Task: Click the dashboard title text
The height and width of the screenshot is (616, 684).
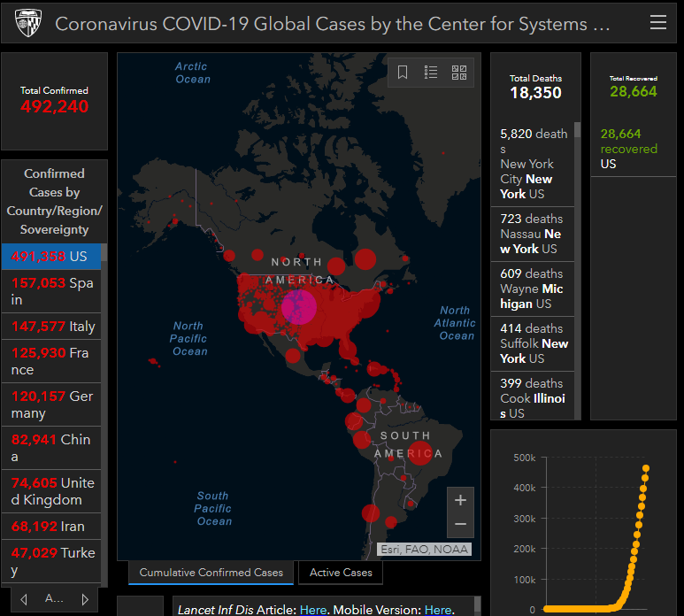Action: pyautogui.click(x=333, y=24)
